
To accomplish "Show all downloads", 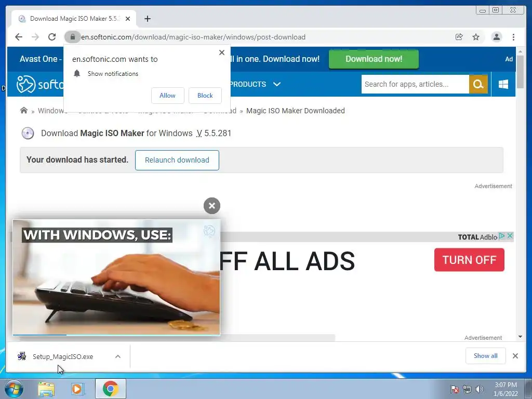I will point(486,356).
